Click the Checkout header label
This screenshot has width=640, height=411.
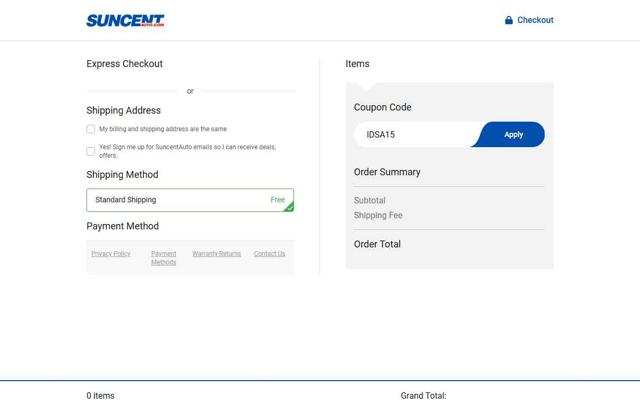point(535,20)
